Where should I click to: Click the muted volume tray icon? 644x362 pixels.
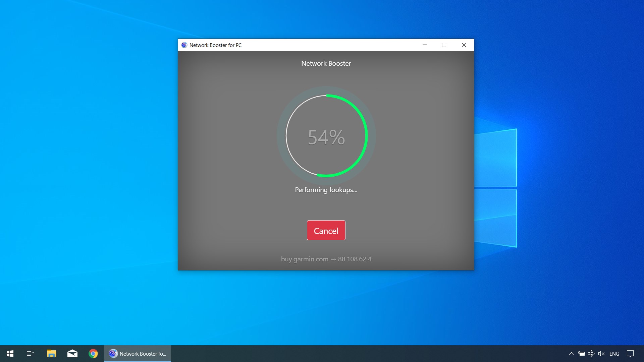coord(601,354)
